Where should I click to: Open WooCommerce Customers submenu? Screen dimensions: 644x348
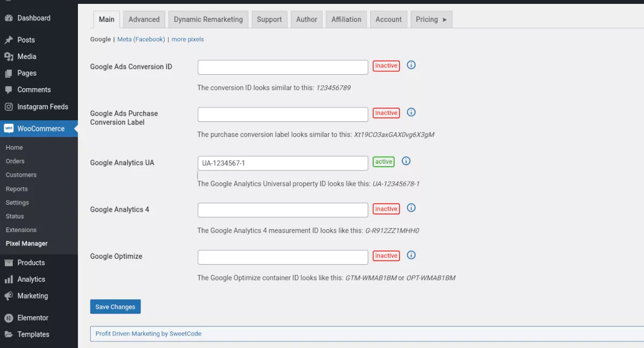[21, 175]
